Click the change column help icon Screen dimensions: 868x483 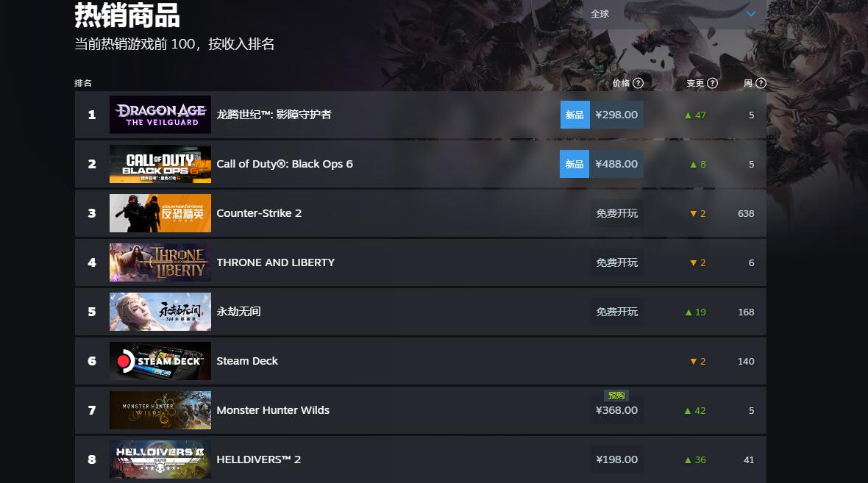tap(713, 83)
